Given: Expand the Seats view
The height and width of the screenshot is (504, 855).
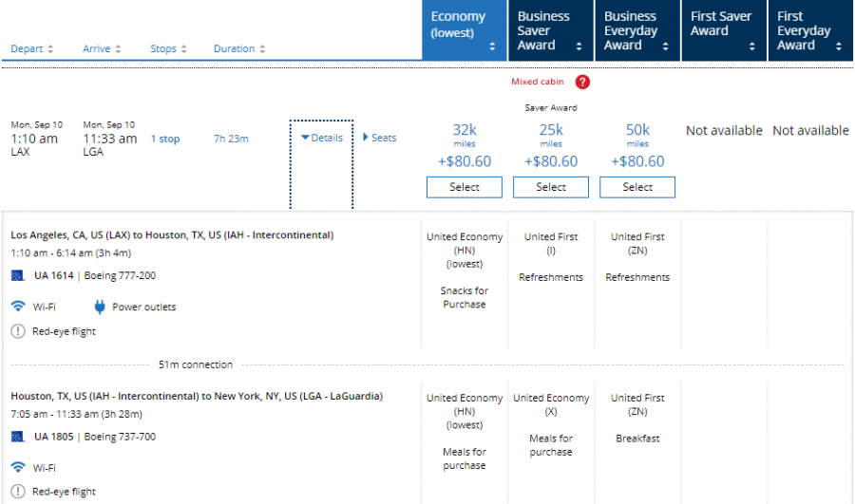Looking at the screenshot, I should pyautogui.click(x=379, y=138).
